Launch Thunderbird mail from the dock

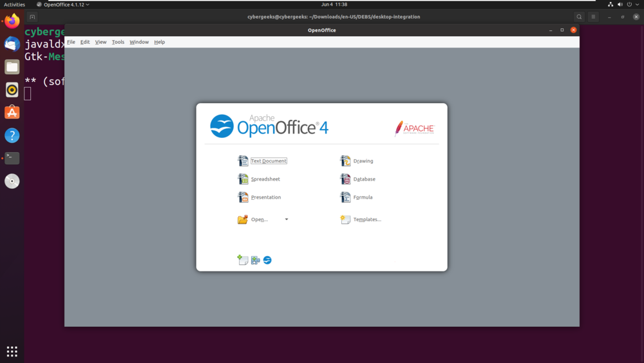(12, 44)
